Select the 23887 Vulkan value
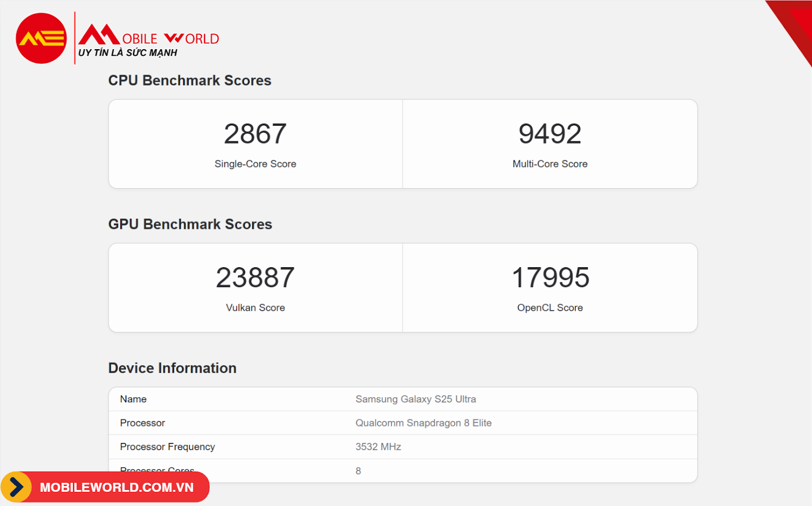The width and height of the screenshot is (812, 506). [x=255, y=278]
